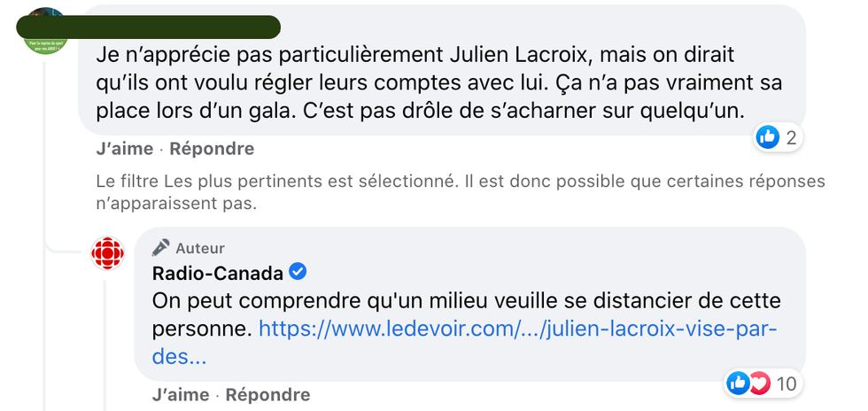The image size is (868, 411).
Task: Click the red heart reaction icon
Action: click(759, 384)
